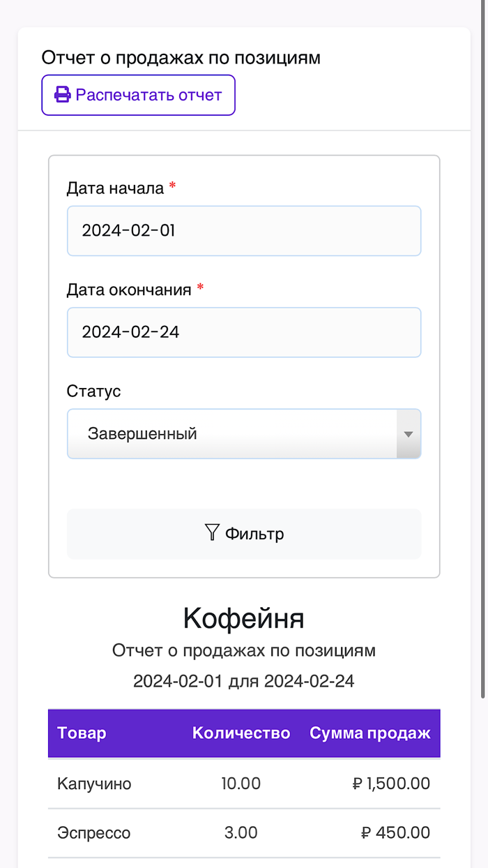Click the funnel icon inside the Фильтр button
Viewport: 488px width, 868px height.
pyautogui.click(x=211, y=532)
